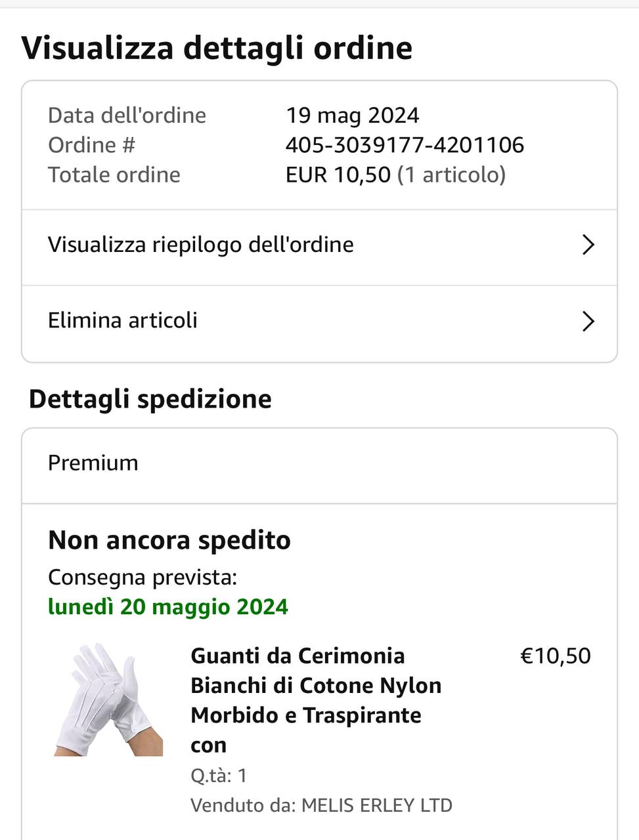Open Visualizza riepilogo dell'ordine row
Screen dimensions: 639x840
(x=201, y=245)
